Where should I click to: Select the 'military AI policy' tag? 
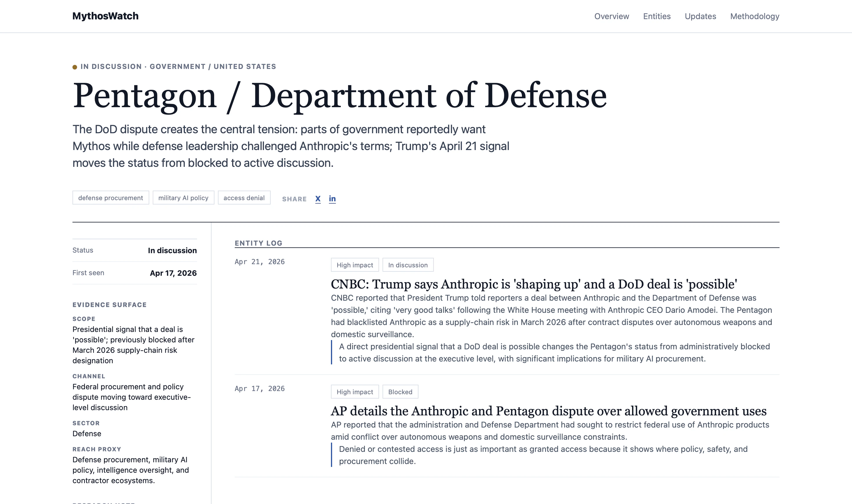point(183,198)
